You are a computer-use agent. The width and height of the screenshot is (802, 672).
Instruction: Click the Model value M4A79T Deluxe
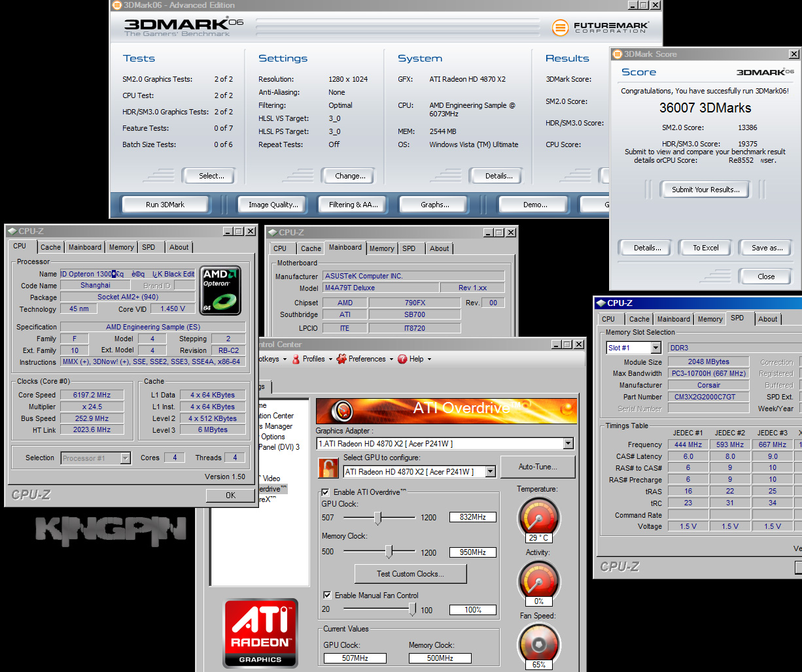pos(381,288)
